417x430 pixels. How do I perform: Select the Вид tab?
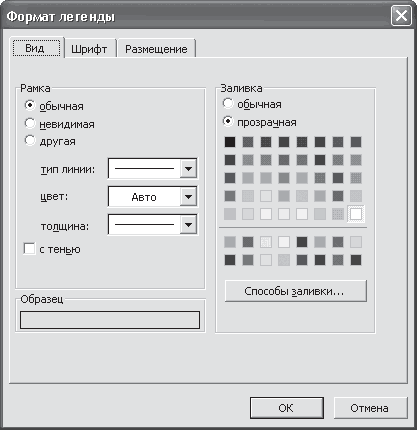pos(36,48)
